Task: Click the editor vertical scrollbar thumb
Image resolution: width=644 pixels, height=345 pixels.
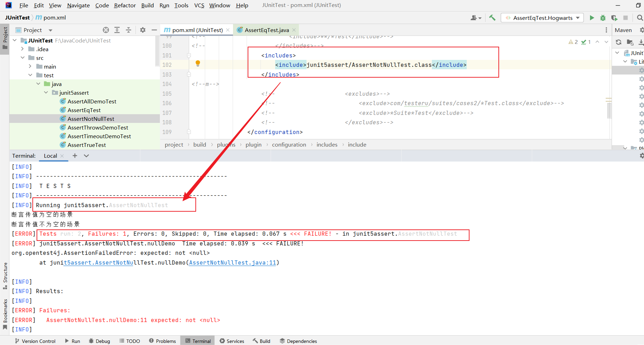Action: (x=609, y=111)
